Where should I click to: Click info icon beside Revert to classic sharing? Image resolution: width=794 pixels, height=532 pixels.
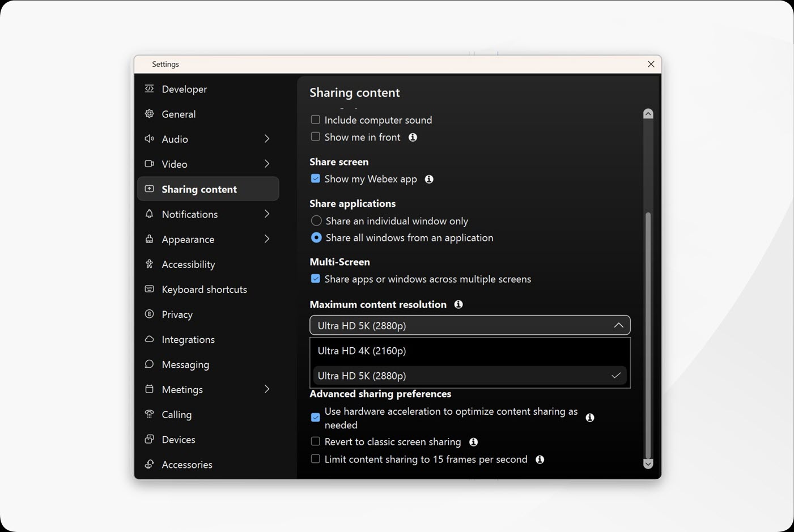point(473,442)
